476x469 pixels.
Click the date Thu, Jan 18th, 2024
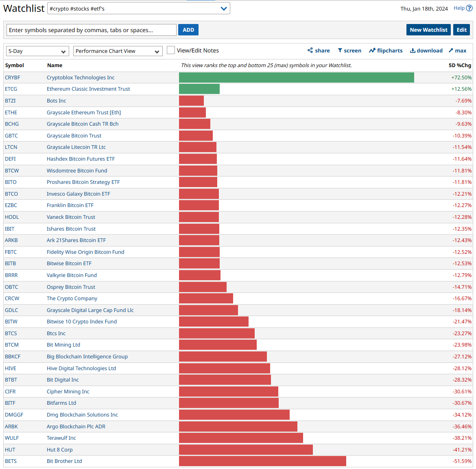coord(424,9)
